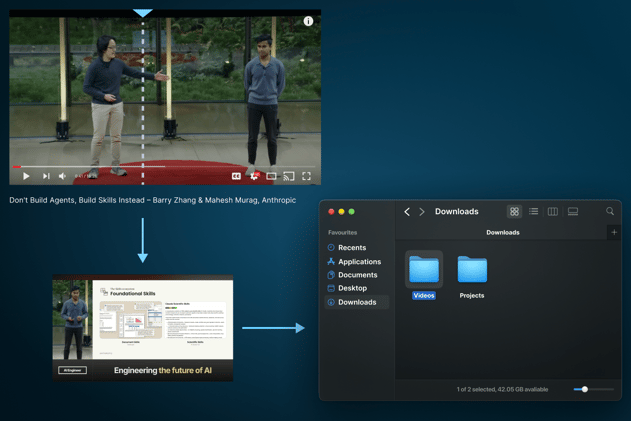Select the Projects folder
Screen dimensions: 631x421
point(472,277)
